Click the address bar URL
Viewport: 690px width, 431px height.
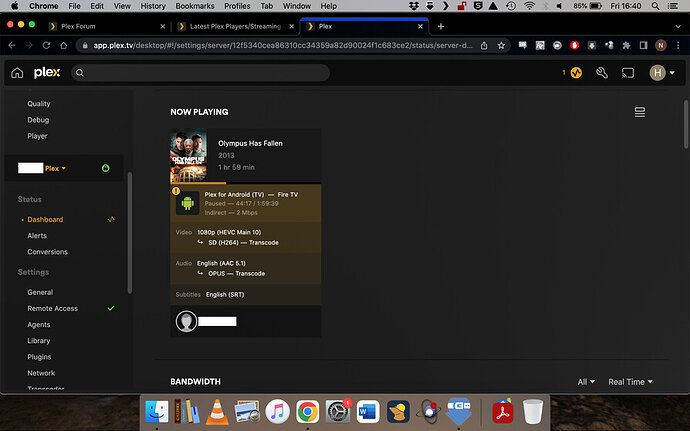283,45
